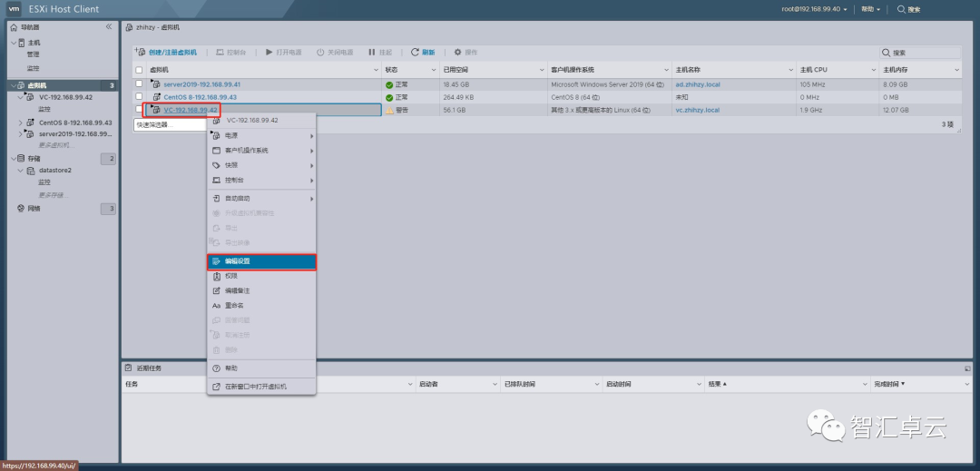The image size is (980, 471).
Task: Select 管理 under 主机
Action: (x=33, y=54)
